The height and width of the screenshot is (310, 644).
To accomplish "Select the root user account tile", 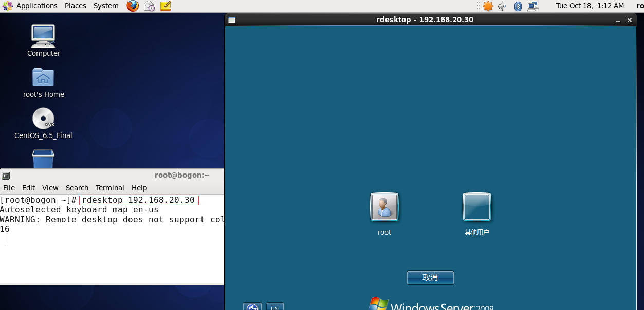I will tap(384, 207).
